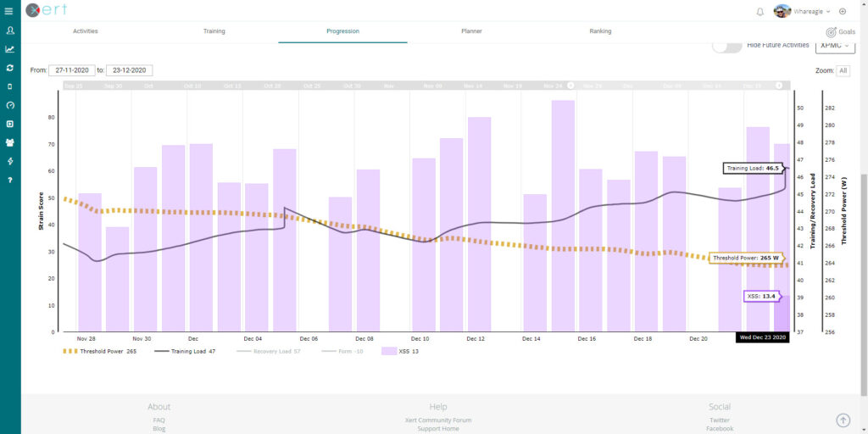Click the lightning bolt sidebar icon
This screenshot has width=868, height=434.
(x=9, y=161)
